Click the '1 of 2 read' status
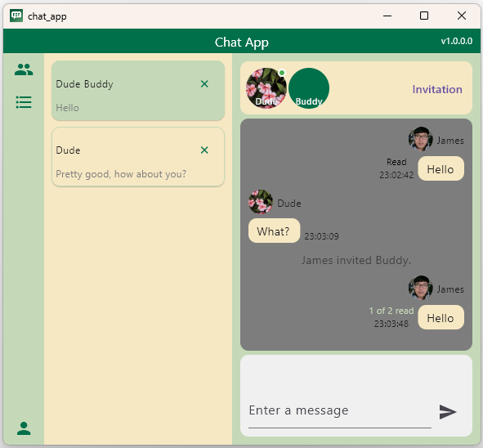483x448 pixels. [391, 311]
